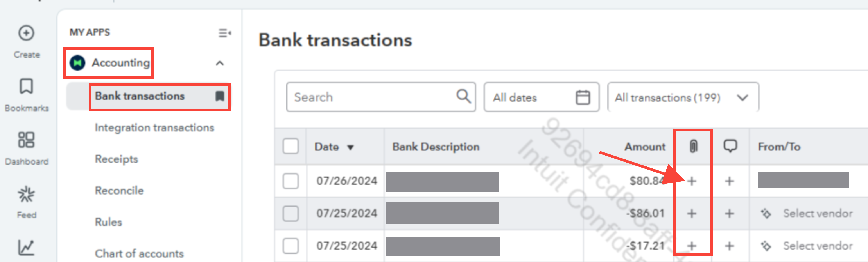868x262 pixels.
Task: Check the 07/26/2024 transaction row checkbox
Action: 291,181
